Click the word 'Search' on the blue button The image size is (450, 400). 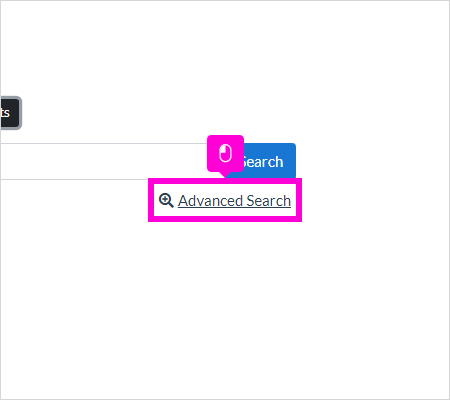(263, 162)
